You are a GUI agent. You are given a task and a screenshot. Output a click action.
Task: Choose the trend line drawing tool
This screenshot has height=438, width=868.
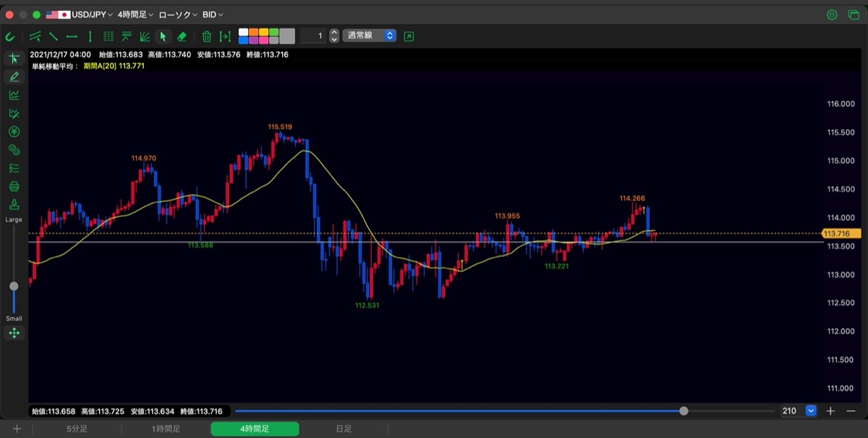54,36
